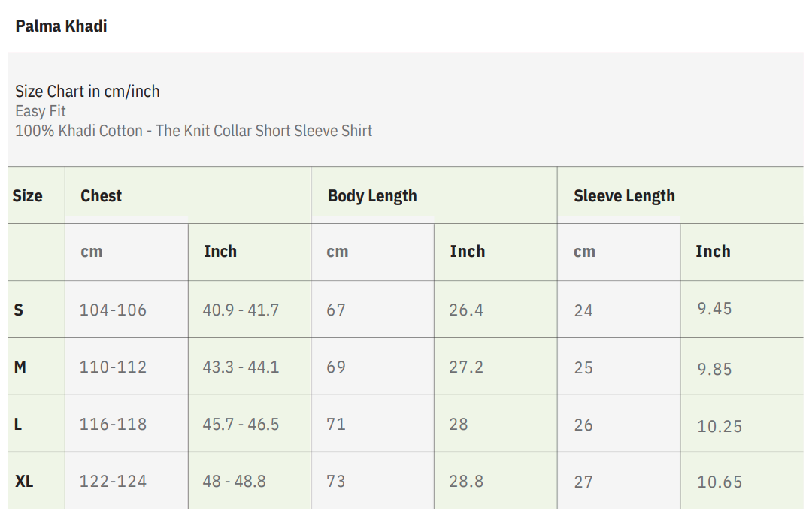The height and width of the screenshot is (520, 812).
Task: Click the 100% Khadi Cotton description line
Action: 193,131
